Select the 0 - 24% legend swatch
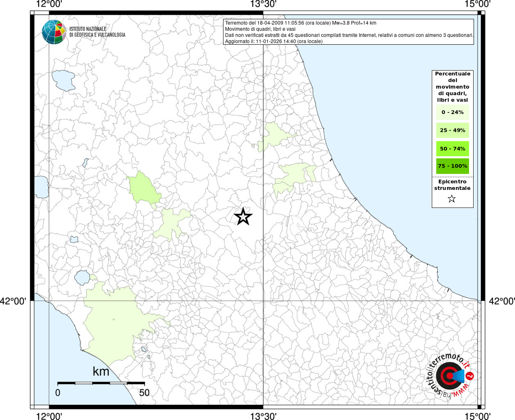Viewport: 515px width, 420px height. pyautogui.click(x=453, y=112)
